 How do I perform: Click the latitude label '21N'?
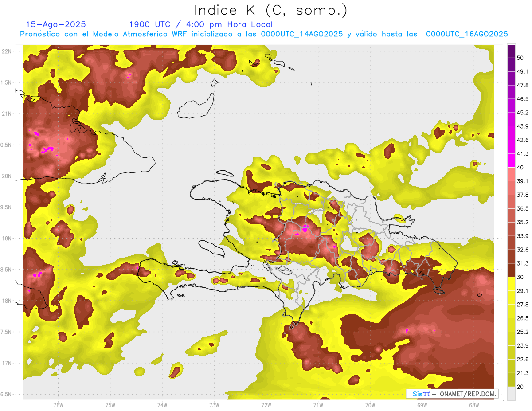(7, 114)
